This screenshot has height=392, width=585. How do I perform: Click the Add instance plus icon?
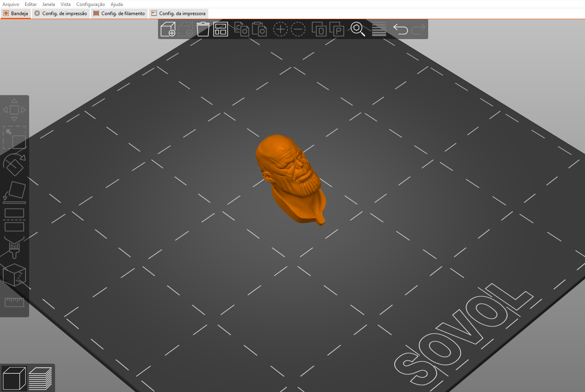point(281,29)
